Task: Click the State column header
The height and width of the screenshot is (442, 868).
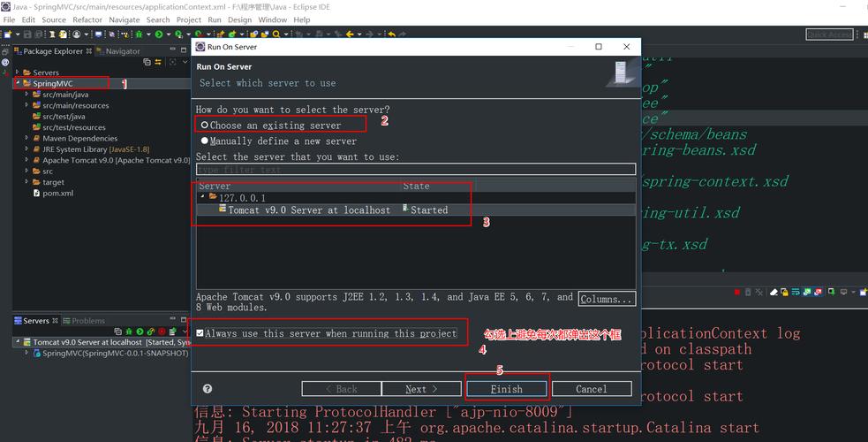Action: pos(439,187)
